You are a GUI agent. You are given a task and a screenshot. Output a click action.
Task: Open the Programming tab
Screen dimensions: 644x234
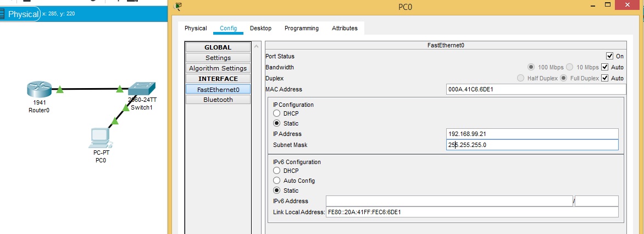pos(301,28)
